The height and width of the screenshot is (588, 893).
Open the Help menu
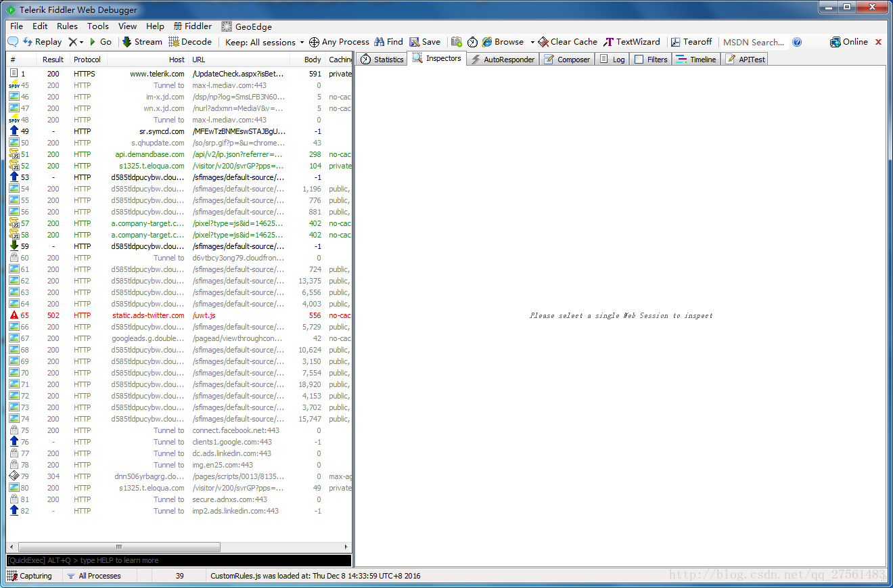click(x=155, y=26)
